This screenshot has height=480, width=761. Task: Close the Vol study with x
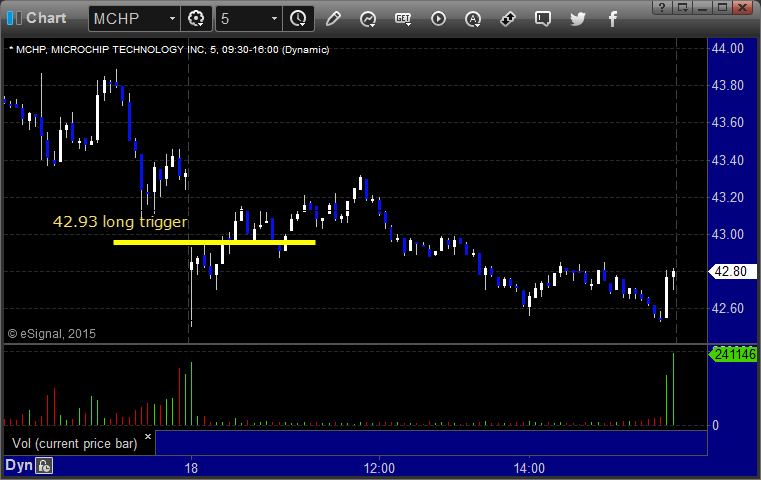pos(148,436)
